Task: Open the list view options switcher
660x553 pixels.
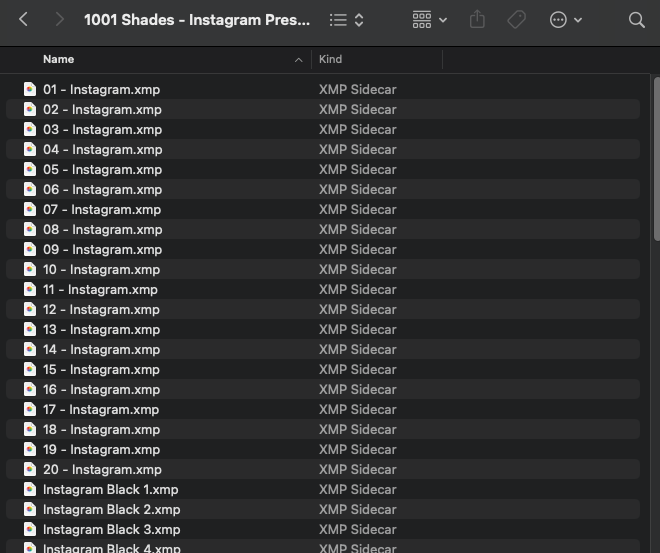Action: [347, 20]
